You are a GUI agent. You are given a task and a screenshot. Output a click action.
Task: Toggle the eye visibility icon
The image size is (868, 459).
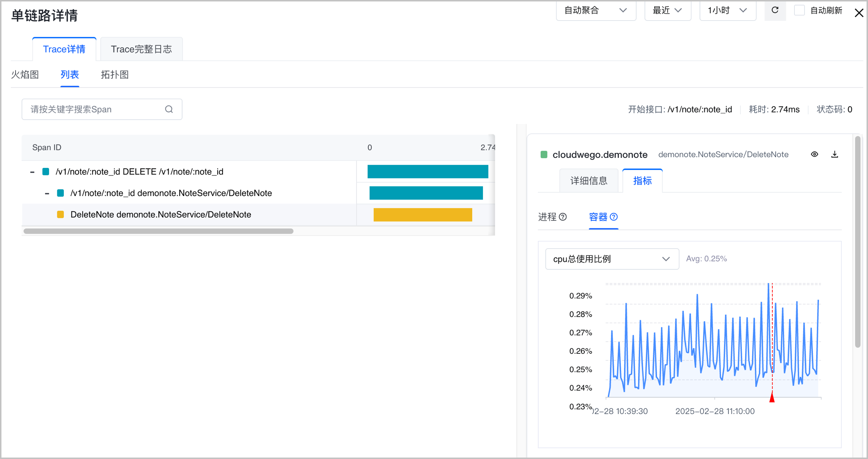[814, 154]
